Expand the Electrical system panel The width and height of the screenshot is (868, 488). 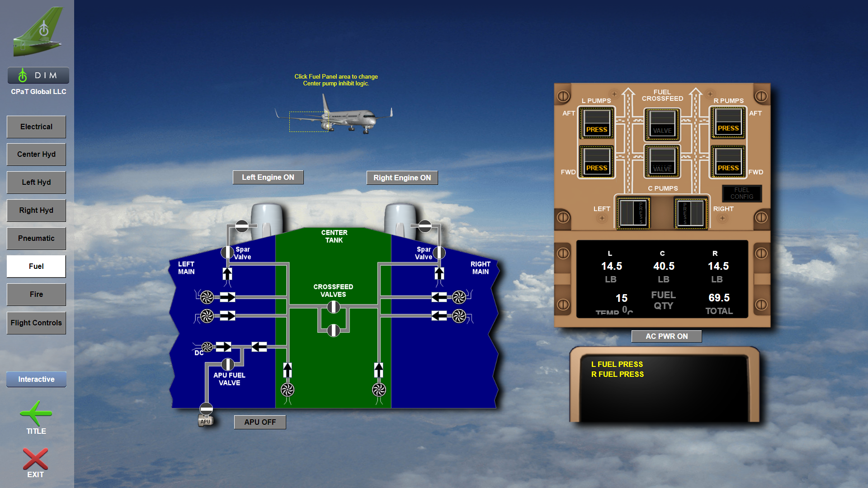pyautogui.click(x=36, y=127)
